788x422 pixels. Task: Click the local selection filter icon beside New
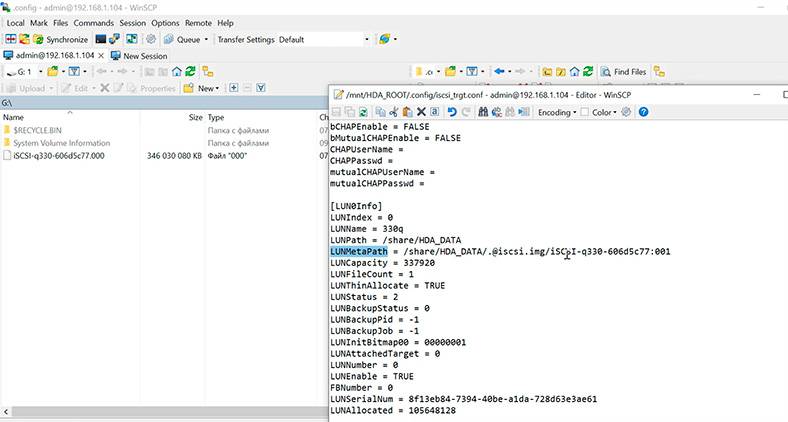point(261,88)
